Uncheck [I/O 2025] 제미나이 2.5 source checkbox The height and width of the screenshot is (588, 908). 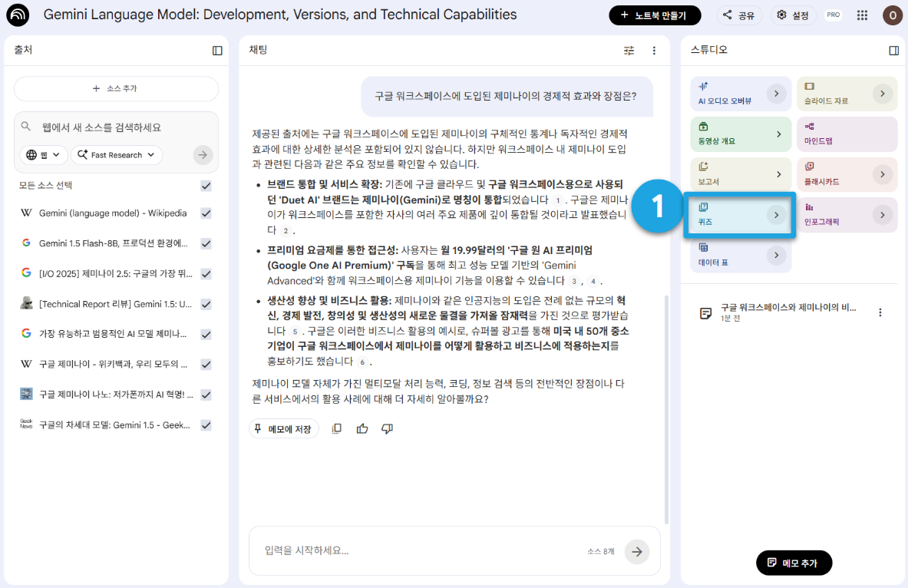(x=206, y=273)
